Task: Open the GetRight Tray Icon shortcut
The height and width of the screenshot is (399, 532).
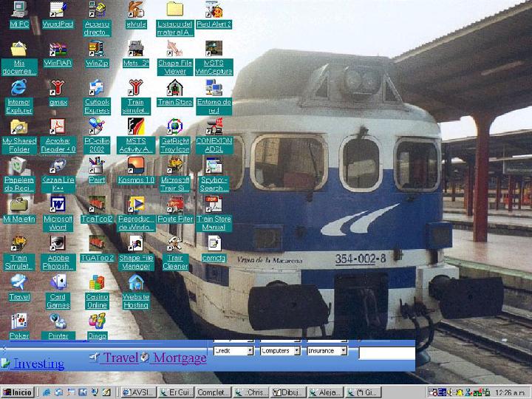Action: point(174,127)
